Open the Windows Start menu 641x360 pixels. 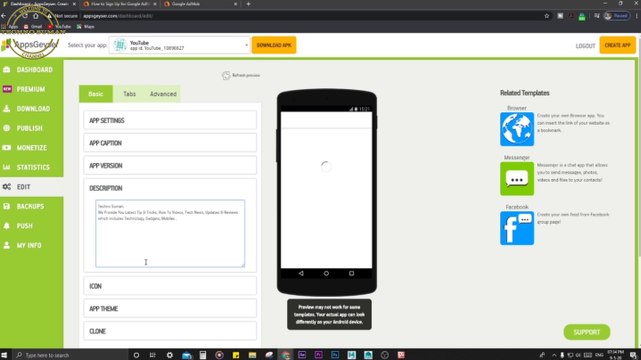(4, 355)
